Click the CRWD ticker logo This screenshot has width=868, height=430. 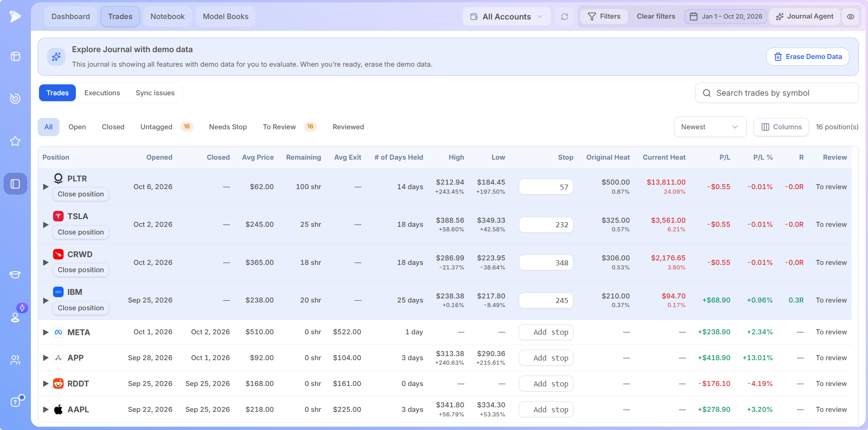[x=58, y=254]
